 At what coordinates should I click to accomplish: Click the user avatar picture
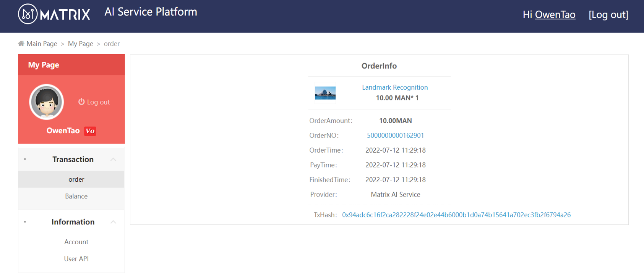click(47, 102)
